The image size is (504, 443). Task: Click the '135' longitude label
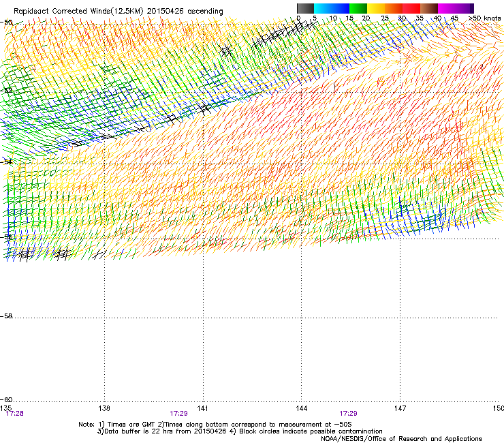[x=5, y=408]
